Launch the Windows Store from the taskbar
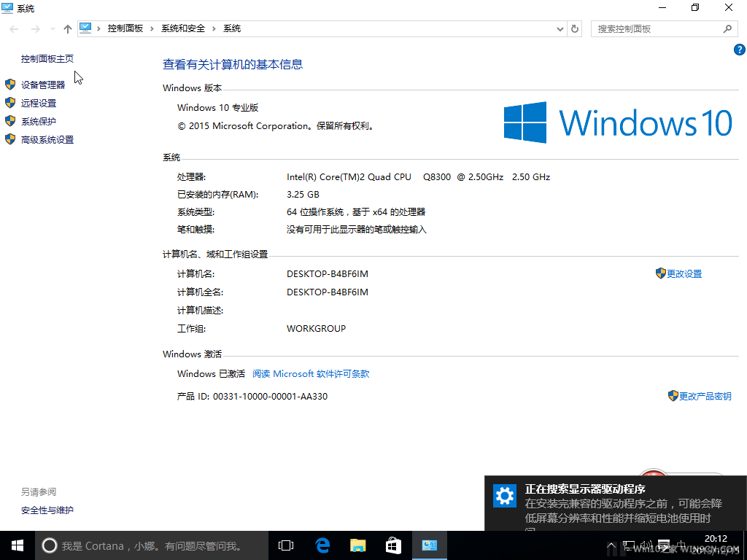Viewport: 747px width, 560px height. click(393, 545)
